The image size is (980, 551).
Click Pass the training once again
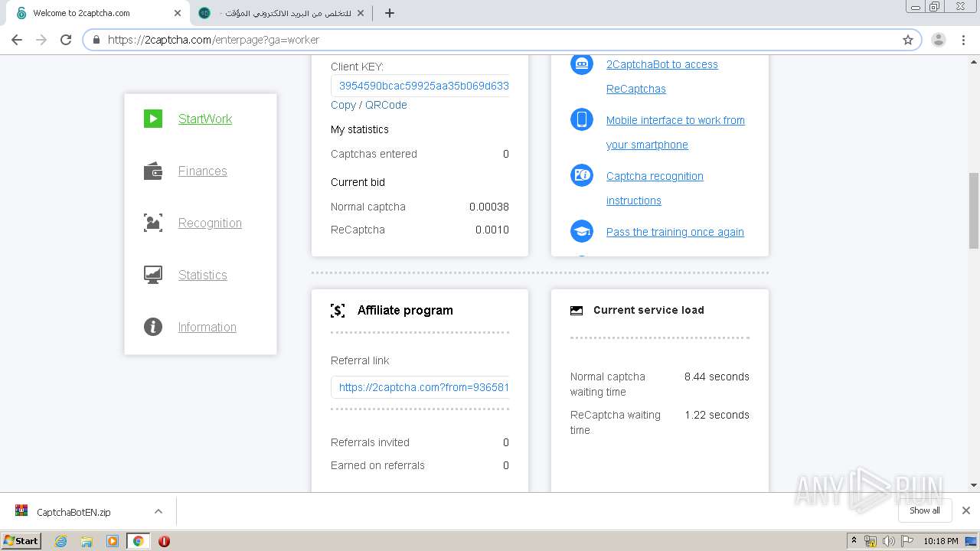pos(675,232)
